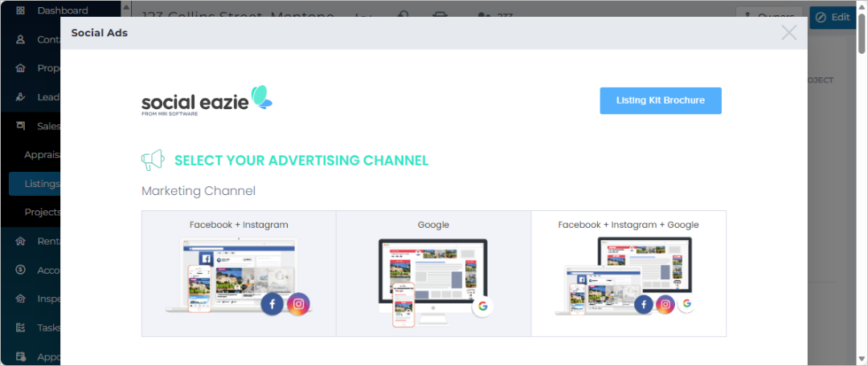
Task: Click the Appointments calendar icon in sidebar
Action: pos(20,356)
